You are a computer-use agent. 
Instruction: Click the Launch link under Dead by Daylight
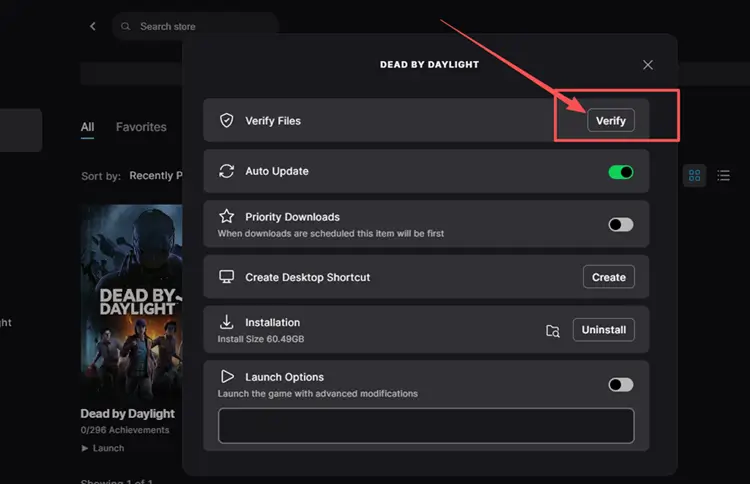(x=103, y=448)
